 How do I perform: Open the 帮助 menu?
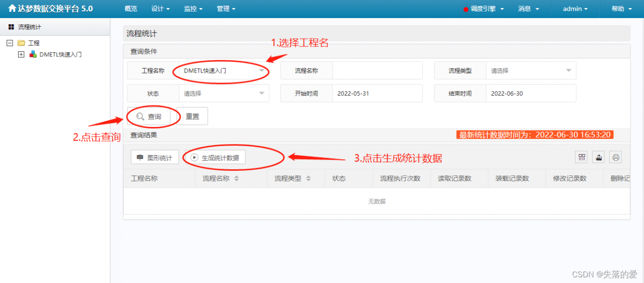621,9
